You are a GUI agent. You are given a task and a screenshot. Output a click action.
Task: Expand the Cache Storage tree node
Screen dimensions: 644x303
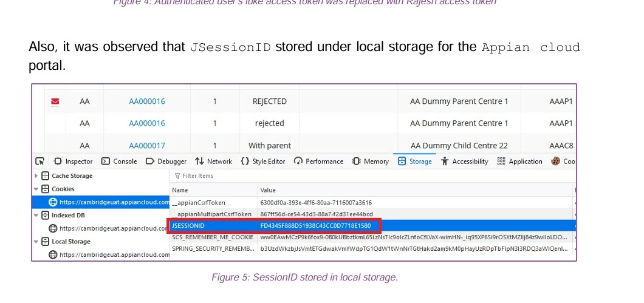click(x=36, y=175)
